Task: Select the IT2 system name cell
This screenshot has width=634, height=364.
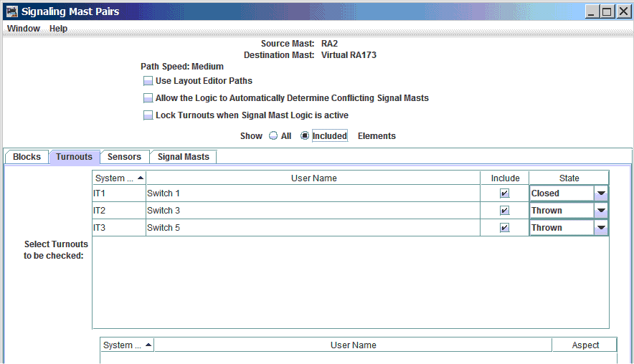Action: [x=119, y=211]
